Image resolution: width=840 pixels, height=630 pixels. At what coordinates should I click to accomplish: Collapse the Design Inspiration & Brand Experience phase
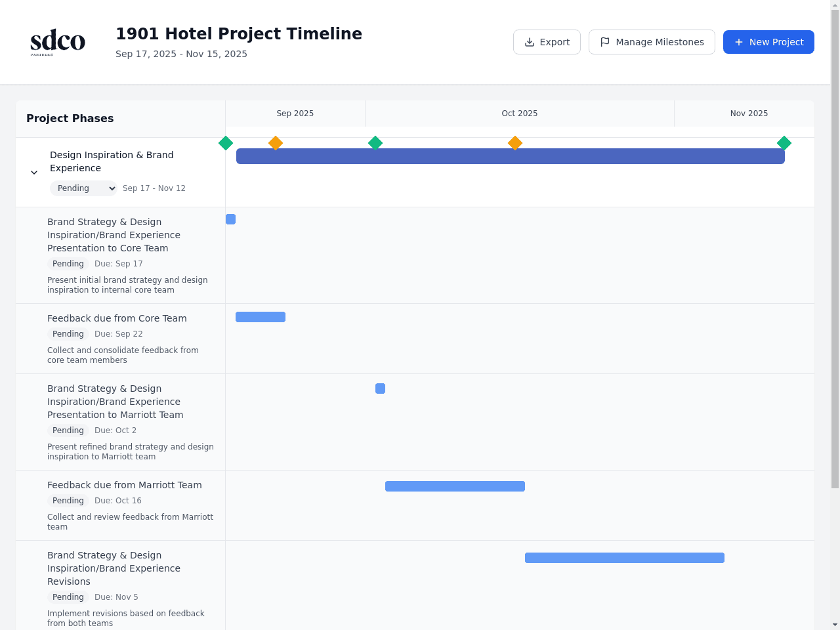click(x=34, y=173)
